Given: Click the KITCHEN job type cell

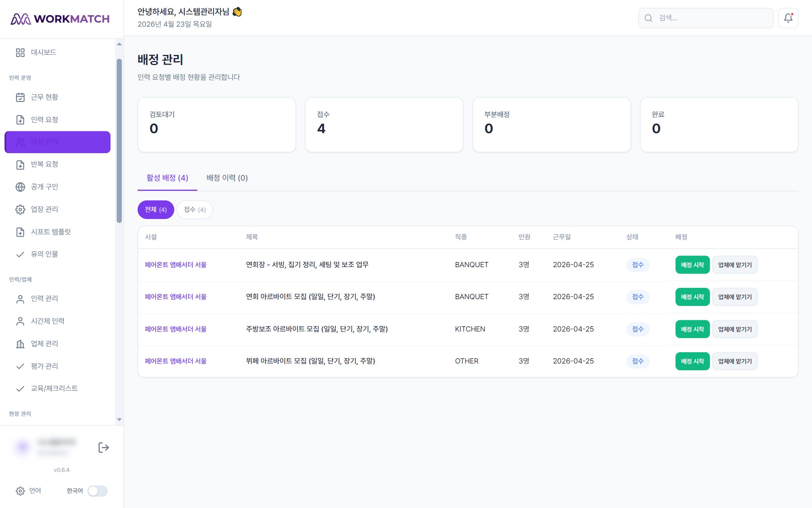Looking at the screenshot, I should coord(470,329).
